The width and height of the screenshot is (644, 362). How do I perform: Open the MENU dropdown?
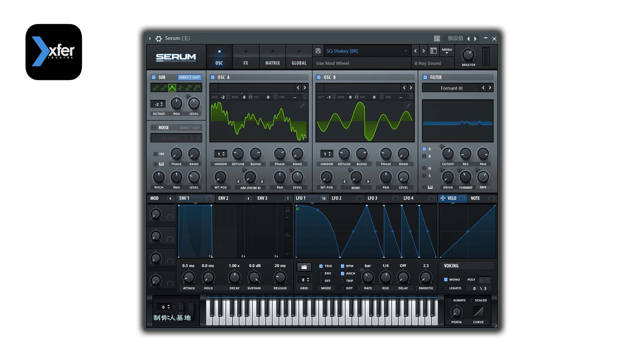point(447,51)
